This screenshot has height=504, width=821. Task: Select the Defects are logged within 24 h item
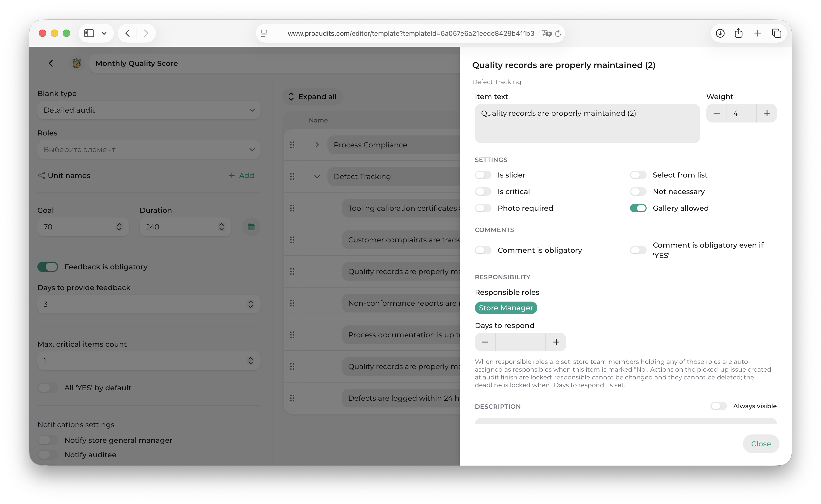[401, 398]
